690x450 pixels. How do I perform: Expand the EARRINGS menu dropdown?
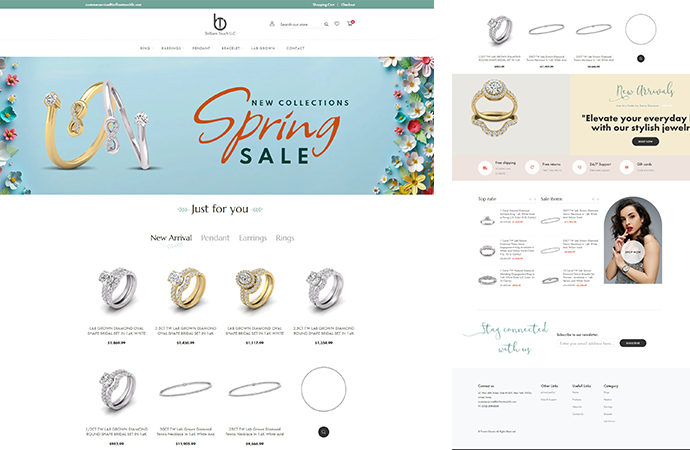click(x=172, y=48)
